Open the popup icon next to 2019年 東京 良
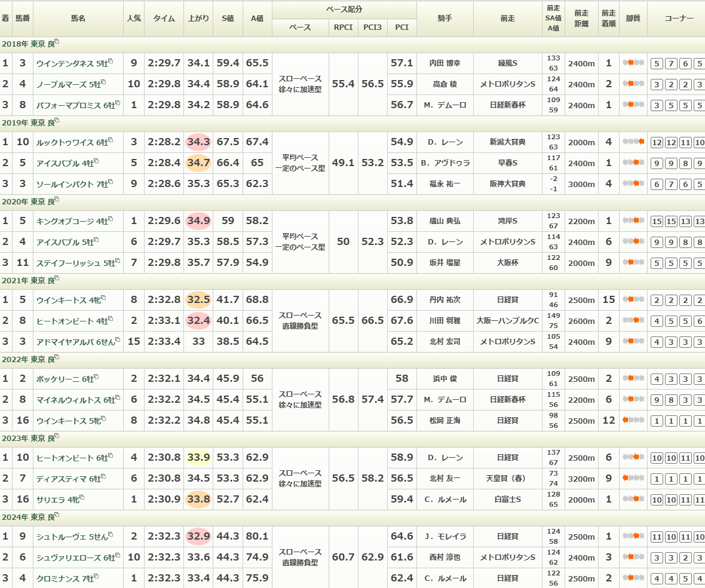Viewport: 705px width, 588px height. tap(57, 121)
